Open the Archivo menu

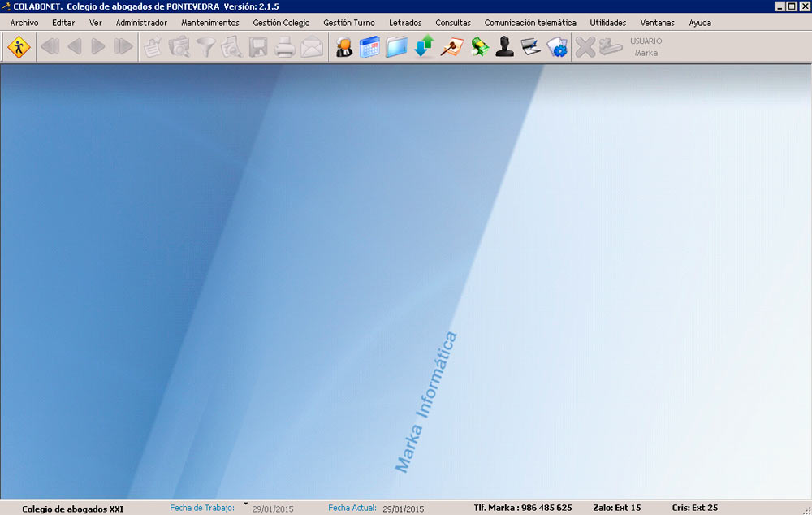tap(24, 23)
